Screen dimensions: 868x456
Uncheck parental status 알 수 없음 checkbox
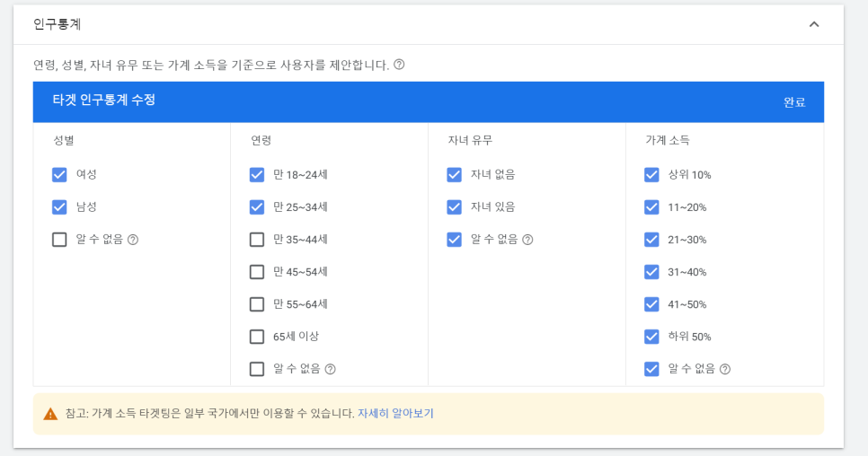(454, 240)
